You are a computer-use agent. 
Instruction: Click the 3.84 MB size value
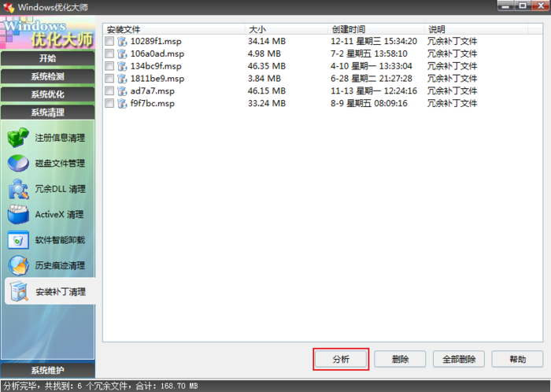coord(264,79)
